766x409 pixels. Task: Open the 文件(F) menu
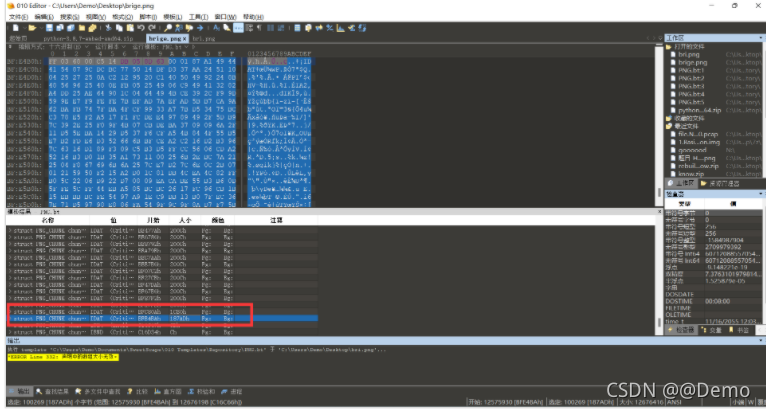(19, 17)
